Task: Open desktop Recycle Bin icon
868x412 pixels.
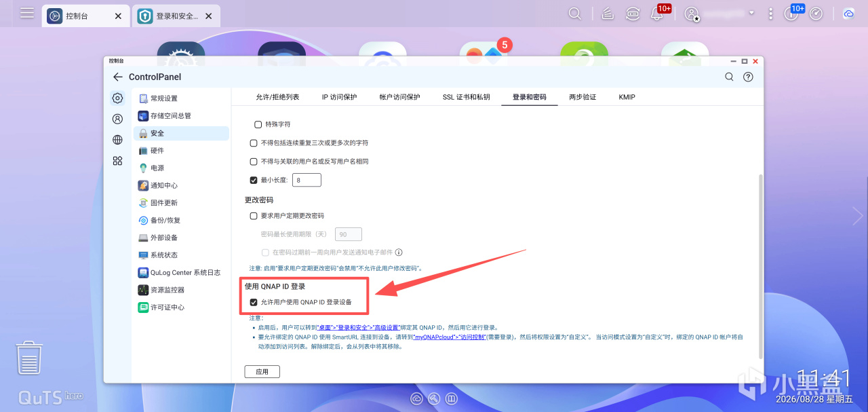Action: (x=29, y=358)
